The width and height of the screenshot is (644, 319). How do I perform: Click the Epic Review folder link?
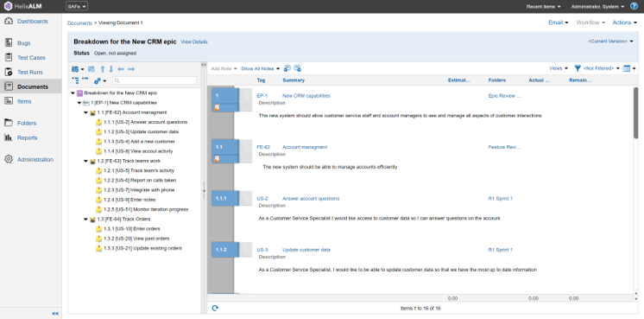[x=505, y=96]
